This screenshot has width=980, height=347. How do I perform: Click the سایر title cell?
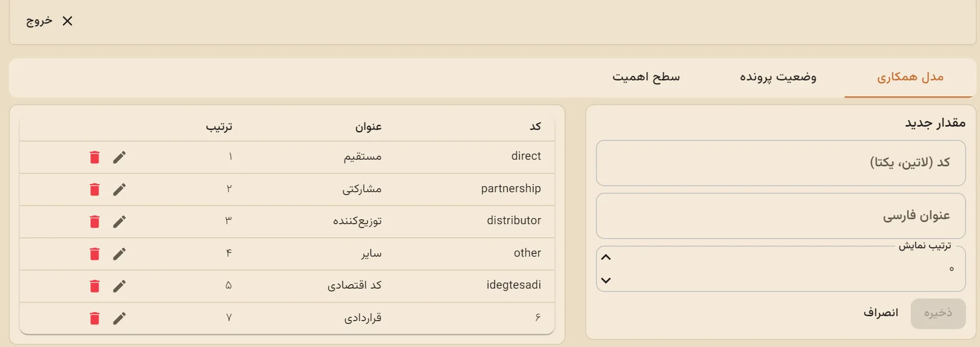coord(372,253)
